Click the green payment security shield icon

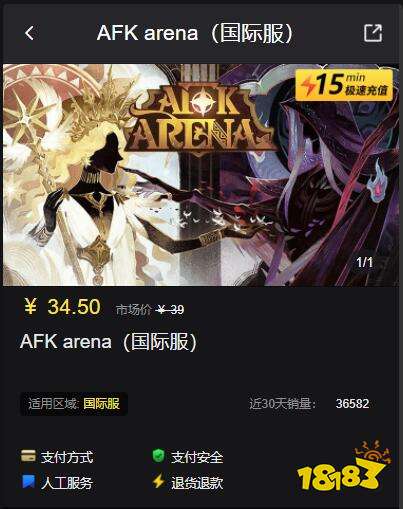click(159, 456)
